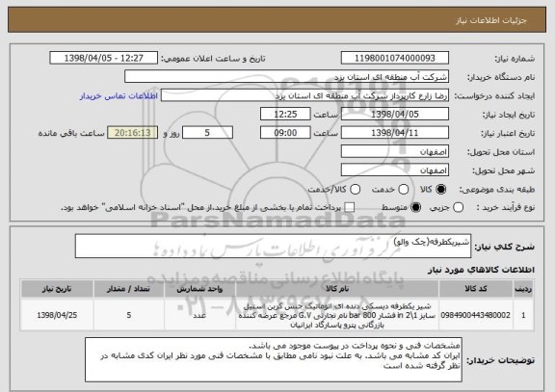This screenshot has width=555, height=392.
Task: Click the ردیف column header
Action: (523, 289)
